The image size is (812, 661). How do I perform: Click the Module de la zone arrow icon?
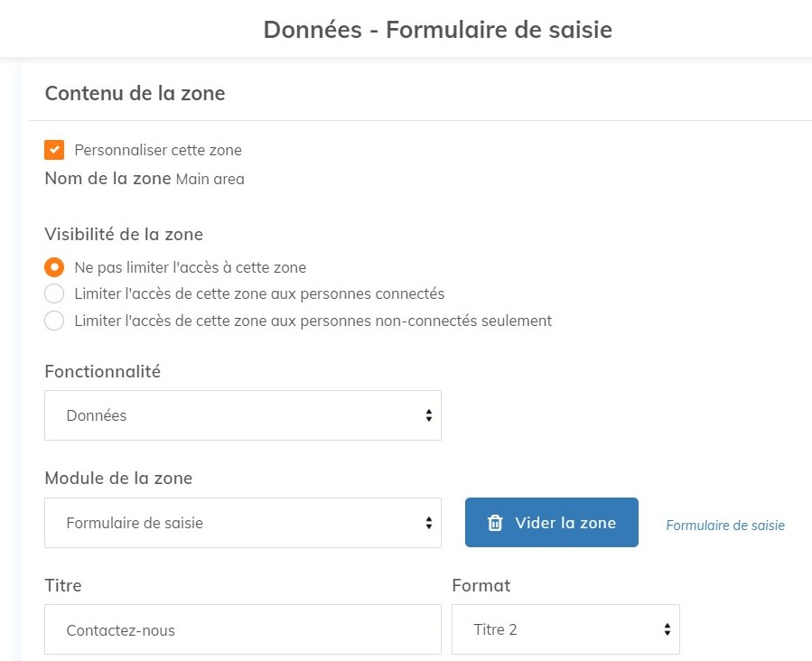(428, 523)
